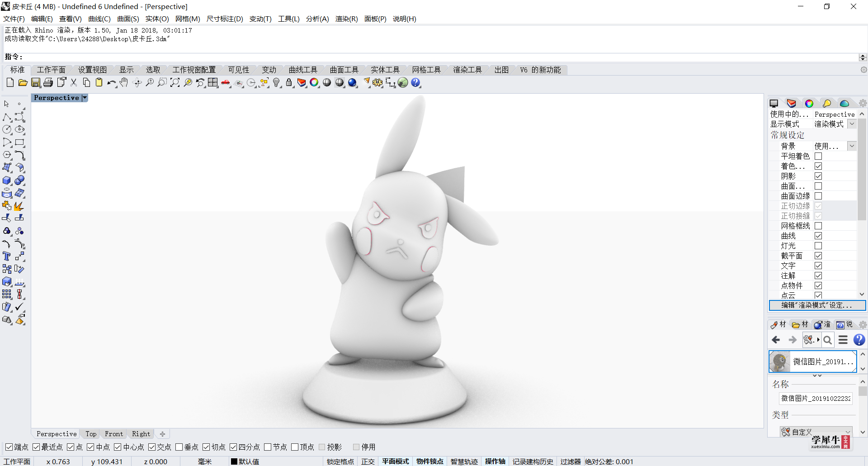Click the Print icon
Screen dimensions: 868x466
point(48,82)
